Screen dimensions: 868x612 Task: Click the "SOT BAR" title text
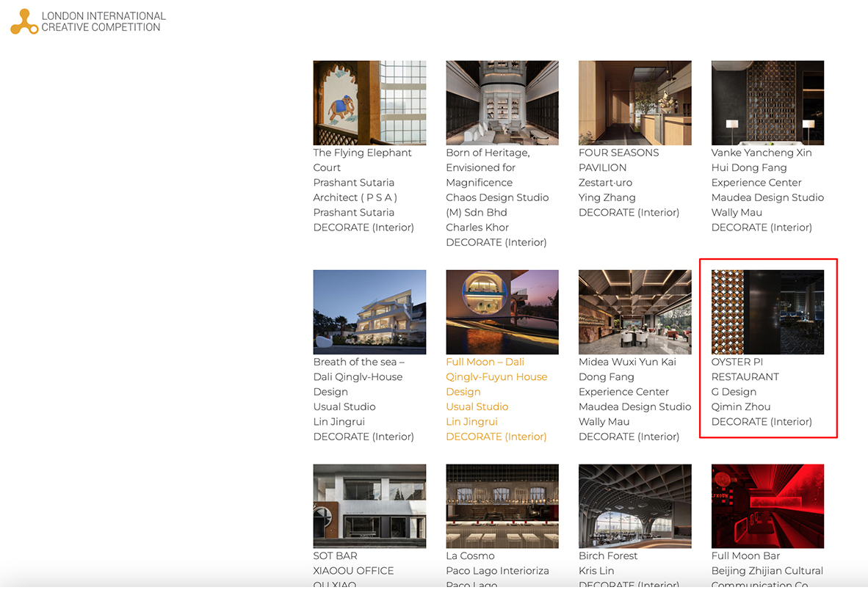click(336, 555)
